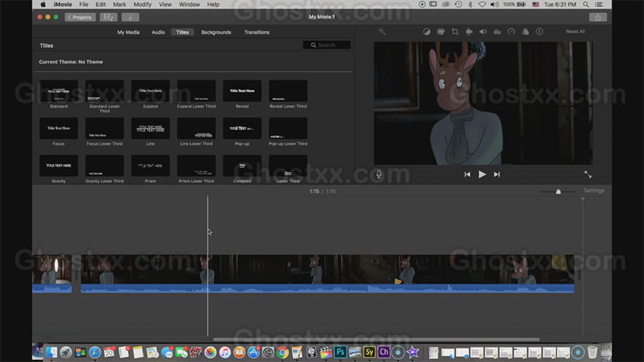Select the Pop-up Lower Third title
The width and height of the screenshot is (644, 362).
click(x=288, y=128)
